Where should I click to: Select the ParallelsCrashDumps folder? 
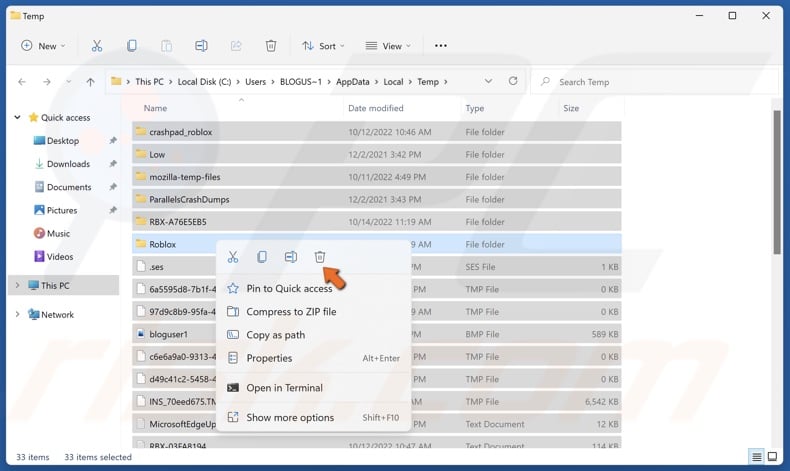click(377, 199)
